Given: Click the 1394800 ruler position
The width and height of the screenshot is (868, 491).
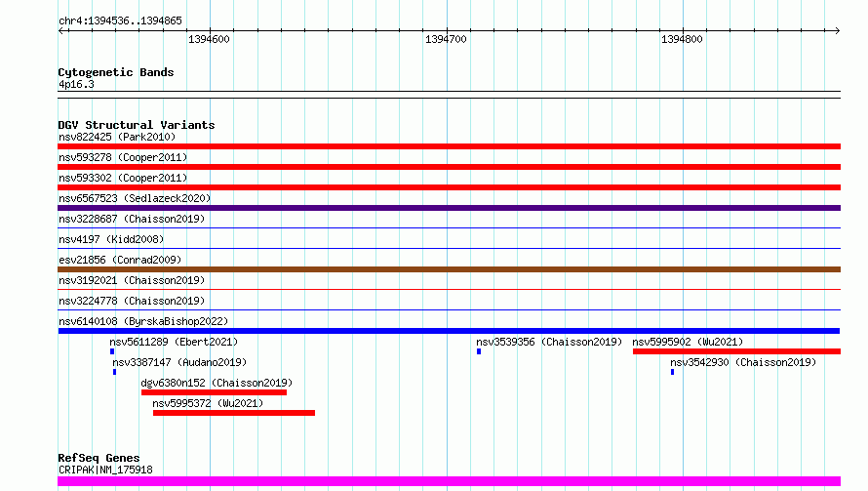Looking at the screenshot, I should [682, 39].
